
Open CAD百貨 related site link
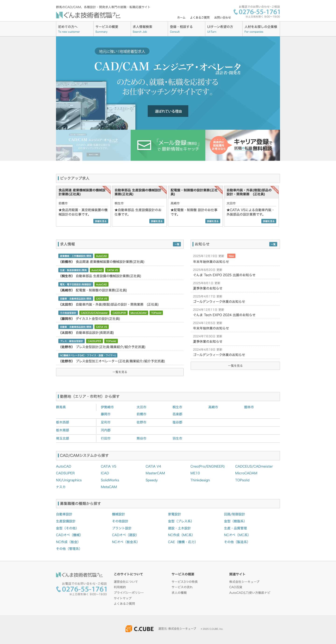pyautogui.click(x=235, y=587)
